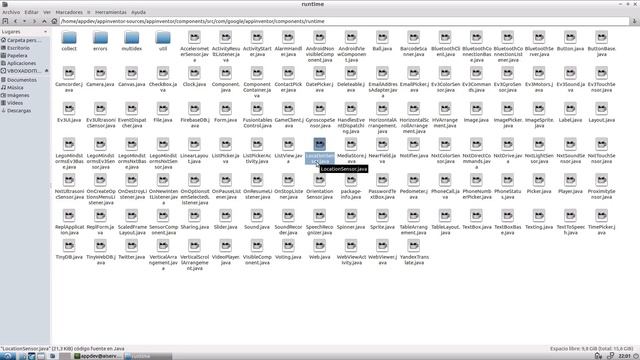The image size is (640, 360).
Task: Select the Clock.java file
Action: pos(194,77)
